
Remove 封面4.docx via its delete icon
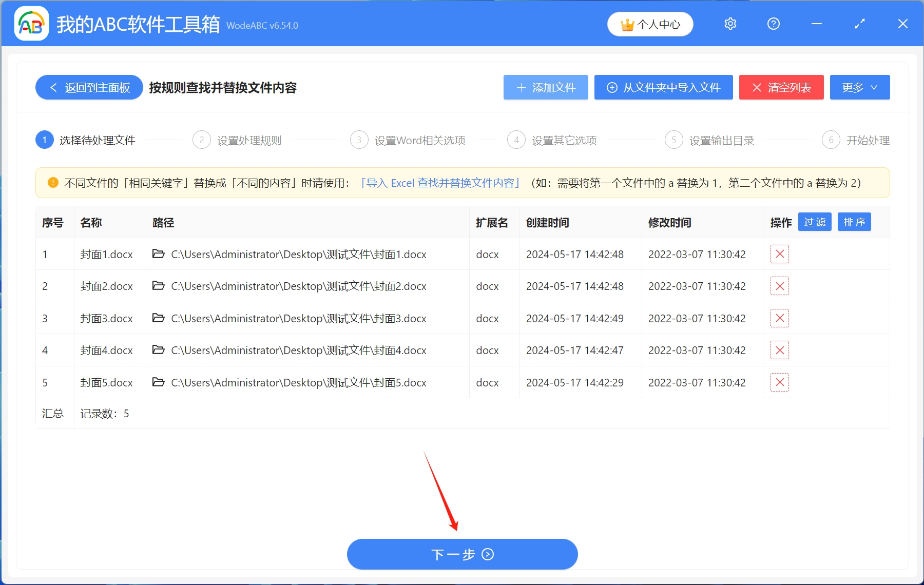779,350
